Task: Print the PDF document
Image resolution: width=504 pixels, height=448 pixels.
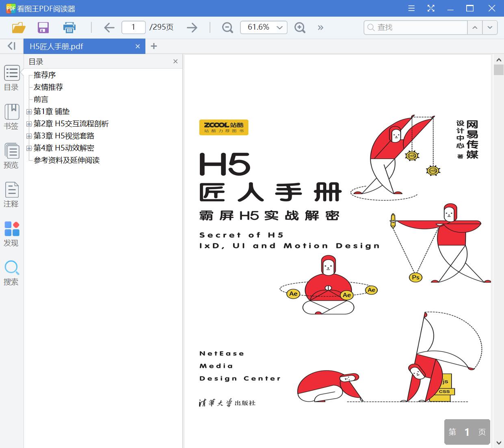Action: pos(69,28)
